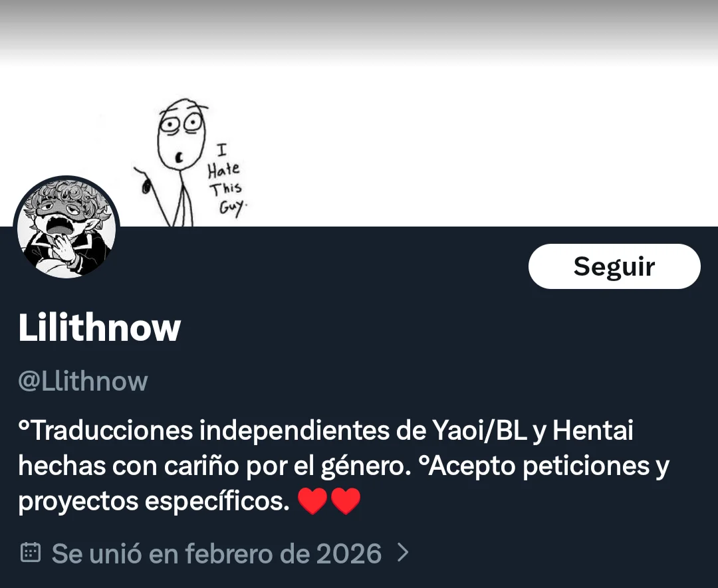Click 'Yaoi/BL' in the bio description

[479, 430]
